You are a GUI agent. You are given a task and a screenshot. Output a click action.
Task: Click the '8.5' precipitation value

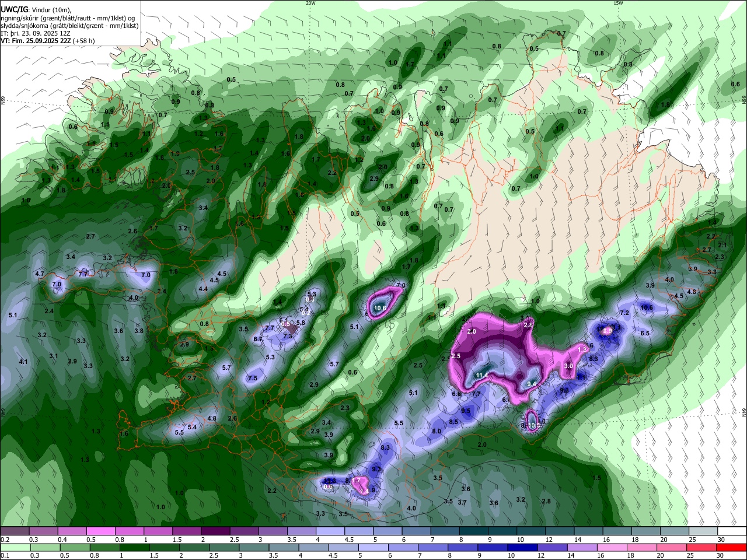(453, 422)
